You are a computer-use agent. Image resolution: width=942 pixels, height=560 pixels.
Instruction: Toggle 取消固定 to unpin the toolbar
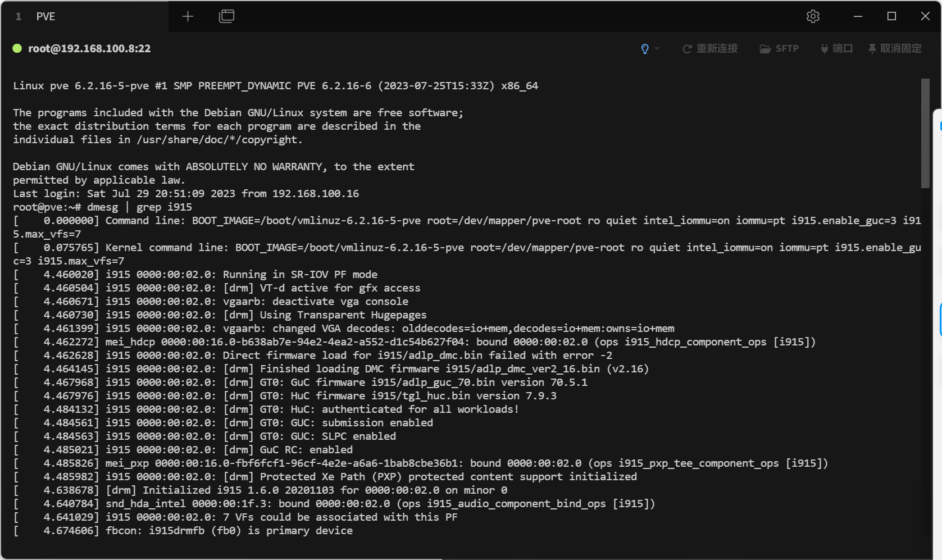895,49
